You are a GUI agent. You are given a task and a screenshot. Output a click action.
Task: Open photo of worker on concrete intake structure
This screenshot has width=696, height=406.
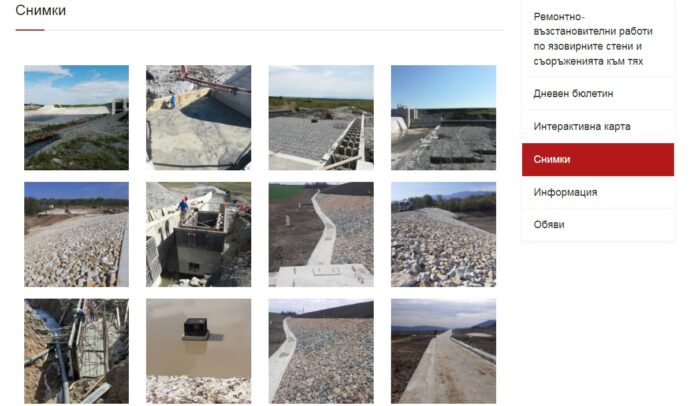(198, 234)
